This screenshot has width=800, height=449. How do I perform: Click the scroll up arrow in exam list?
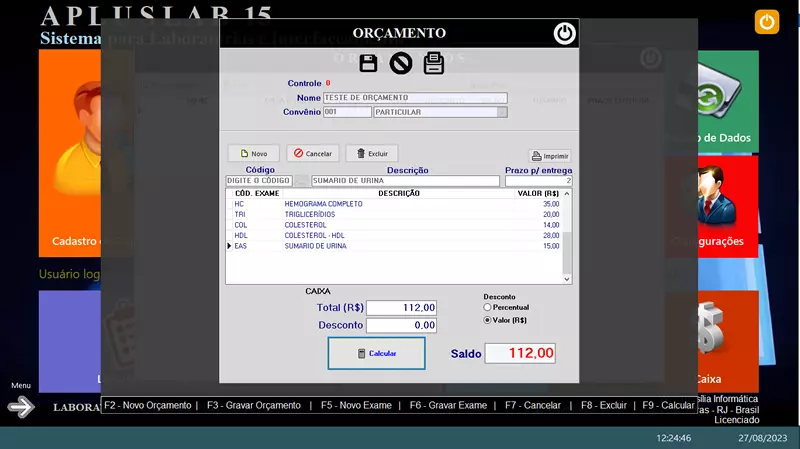567,193
